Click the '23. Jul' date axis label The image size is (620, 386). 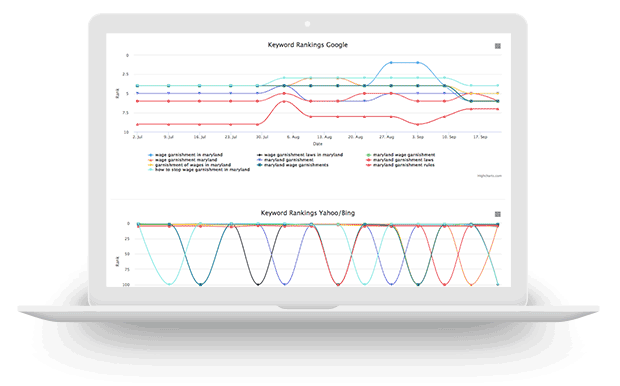(x=231, y=137)
